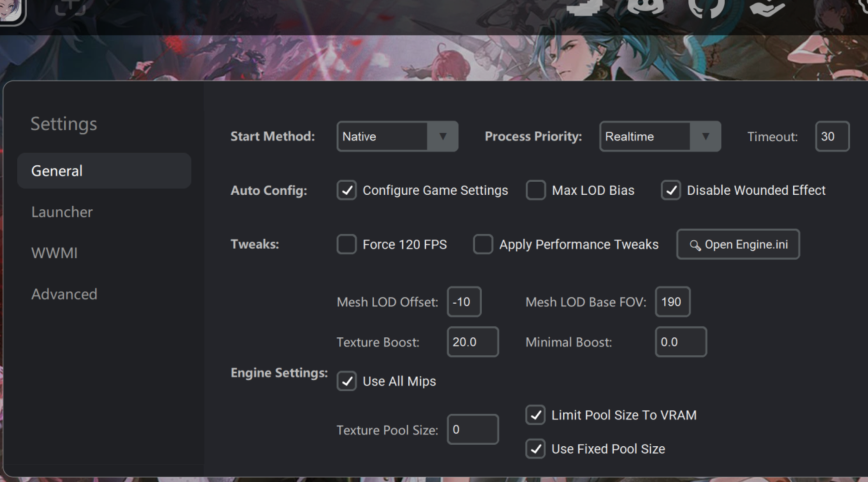Check Apply Performance Tweaks option
The image size is (868, 482).
click(x=483, y=244)
